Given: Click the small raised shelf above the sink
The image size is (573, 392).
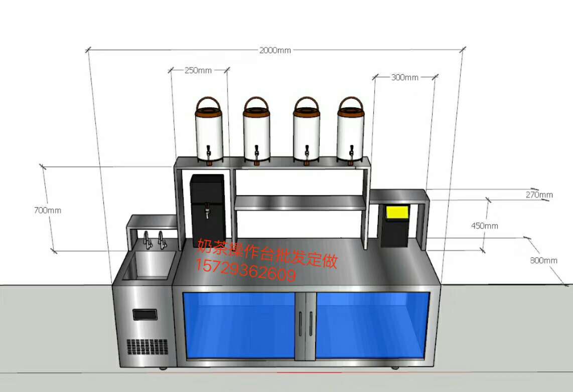Looking at the screenshot, I should click(x=152, y=223).
